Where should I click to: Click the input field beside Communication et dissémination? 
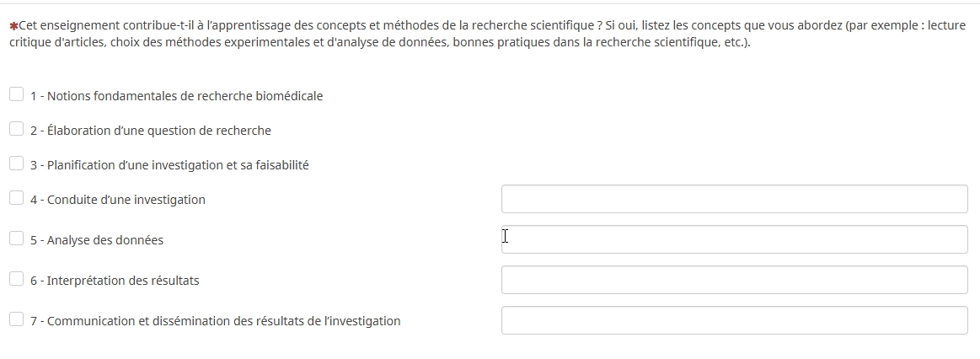pyautogui.click(x=734, y=320)
